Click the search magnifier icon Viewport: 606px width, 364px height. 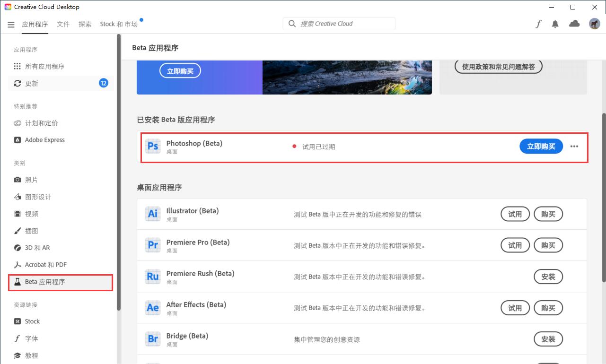click(x=292, y=24)
